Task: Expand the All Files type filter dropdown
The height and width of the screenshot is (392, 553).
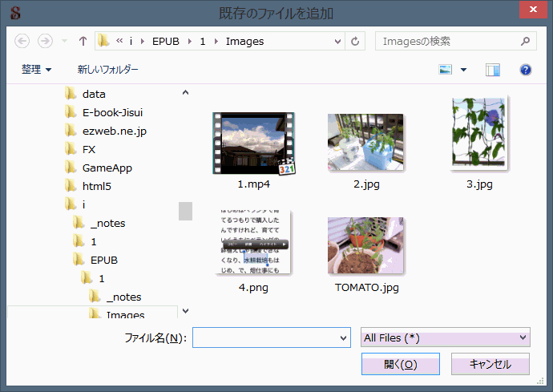Action: 523,337
